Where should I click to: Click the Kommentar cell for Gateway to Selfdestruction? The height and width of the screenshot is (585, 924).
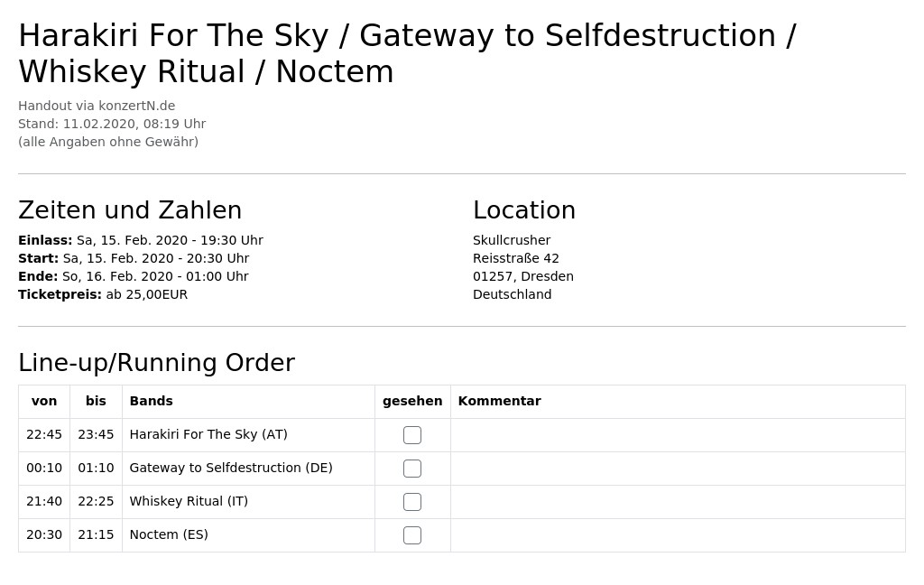(678, 469)
